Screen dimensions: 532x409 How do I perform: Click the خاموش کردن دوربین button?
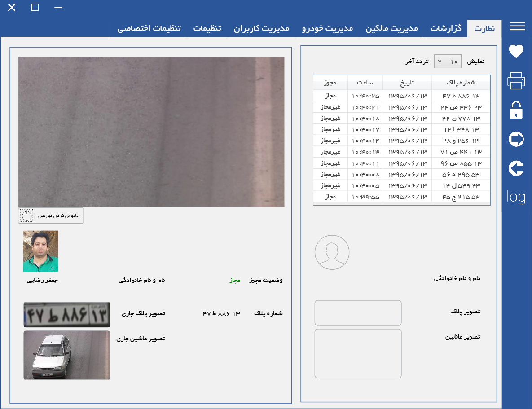click(x=51, y=215)
